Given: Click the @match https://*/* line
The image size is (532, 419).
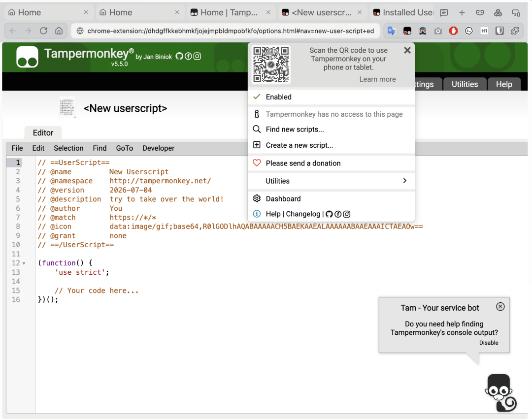Looking at the screenshot, I should pos(97,217).
